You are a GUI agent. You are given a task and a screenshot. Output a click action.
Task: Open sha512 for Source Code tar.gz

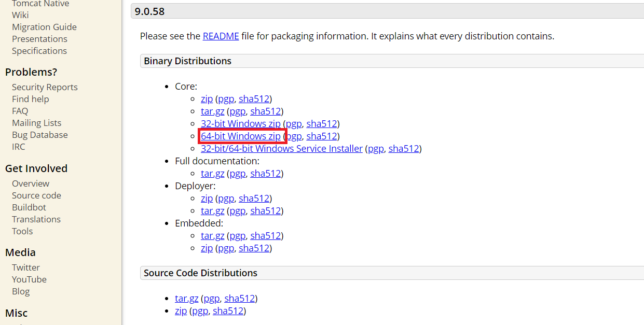239,299
